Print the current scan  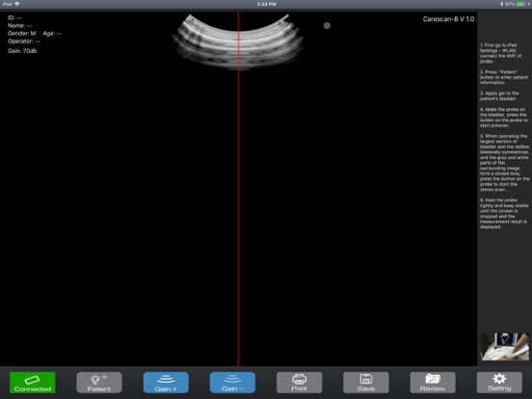(x=299, y=383)
